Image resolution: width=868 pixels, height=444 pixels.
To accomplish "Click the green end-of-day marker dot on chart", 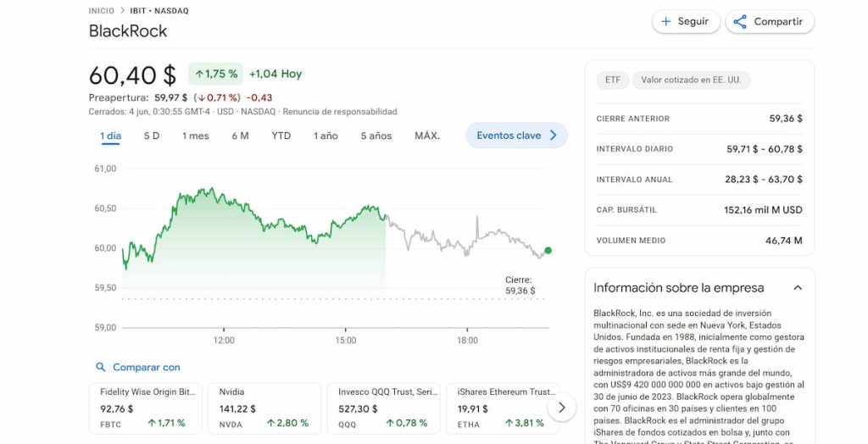I will coord(548,251).
